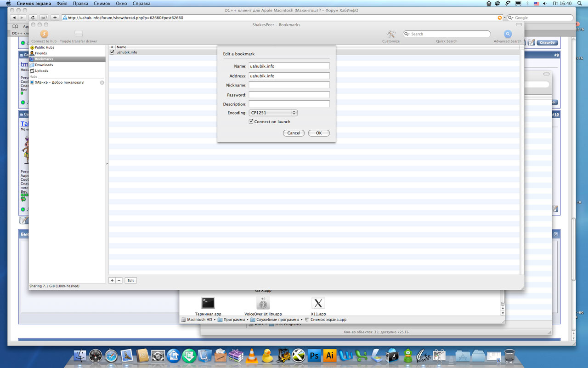The height and width of the screenshot is (368, 588).
Task: Disable Connect on launch checkbox
Action: [251, 122]
